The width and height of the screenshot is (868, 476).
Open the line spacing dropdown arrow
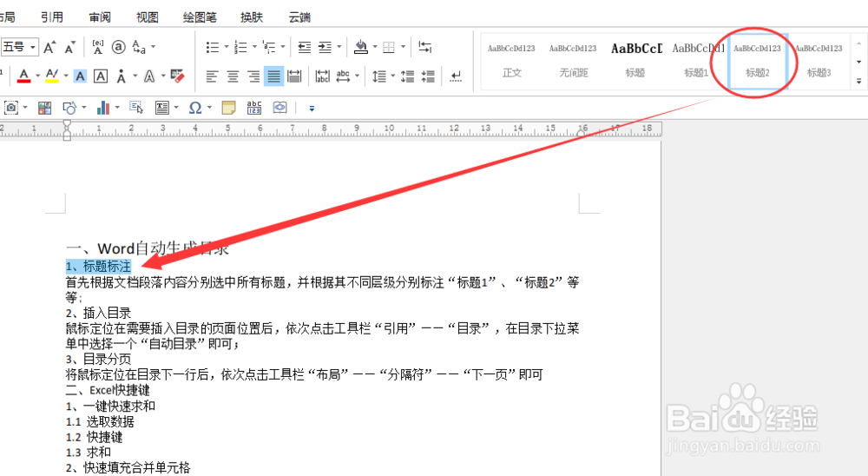pos(393,76)
